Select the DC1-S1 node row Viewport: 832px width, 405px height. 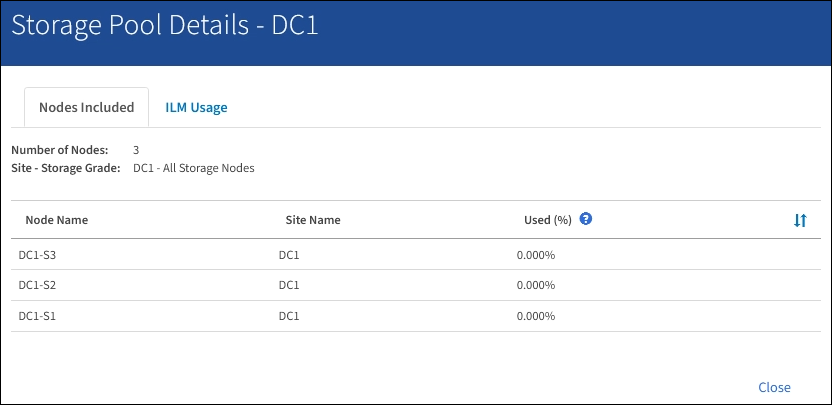click(37, 316)
